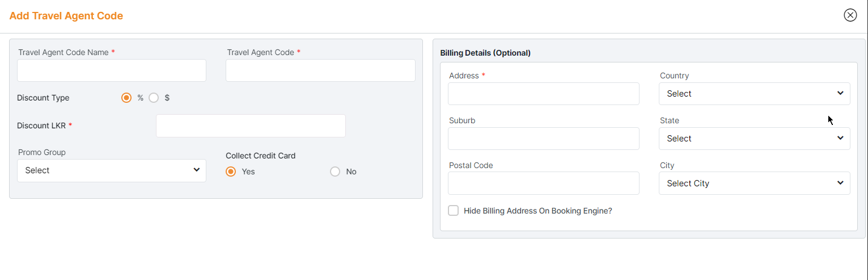Viewport: 868px width, 280px height.
Task: Click the Add Travel Agent Code title
Action: 66,16
